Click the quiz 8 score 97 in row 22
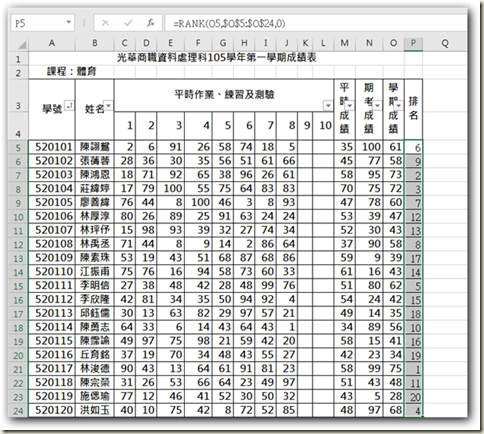Image resolution: width=484 pixels, height=434 pixels. coord(287,382)
